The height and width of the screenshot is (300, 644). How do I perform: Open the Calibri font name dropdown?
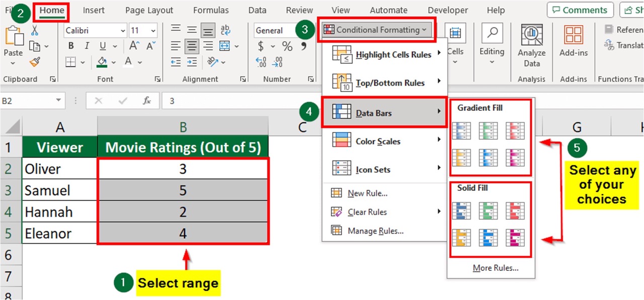[123, 31]
